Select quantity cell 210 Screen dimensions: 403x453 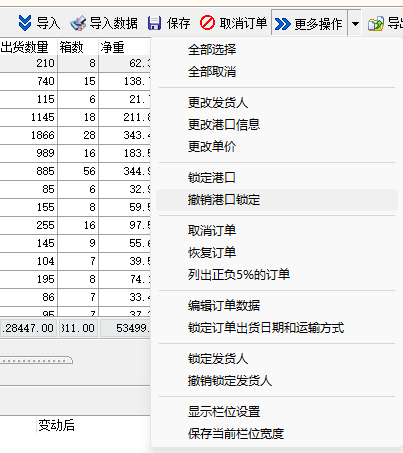pyautogui.click(x=29, y=63)
